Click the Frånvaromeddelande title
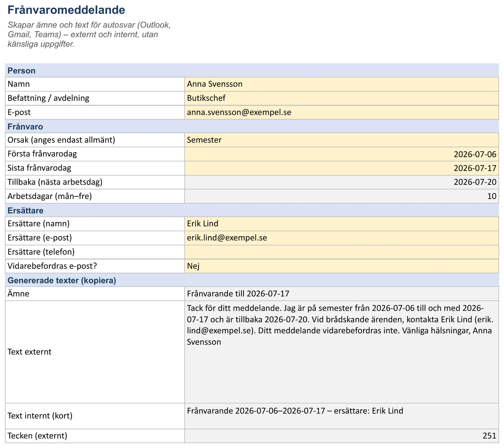The width and height of the screenshot is (504, 448). click(x=66, y=10)
